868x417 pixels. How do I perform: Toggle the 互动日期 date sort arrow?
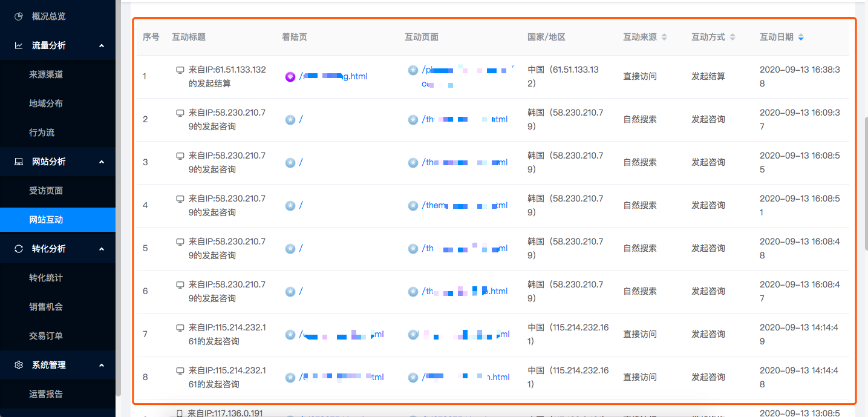click(x=801, y=37)
